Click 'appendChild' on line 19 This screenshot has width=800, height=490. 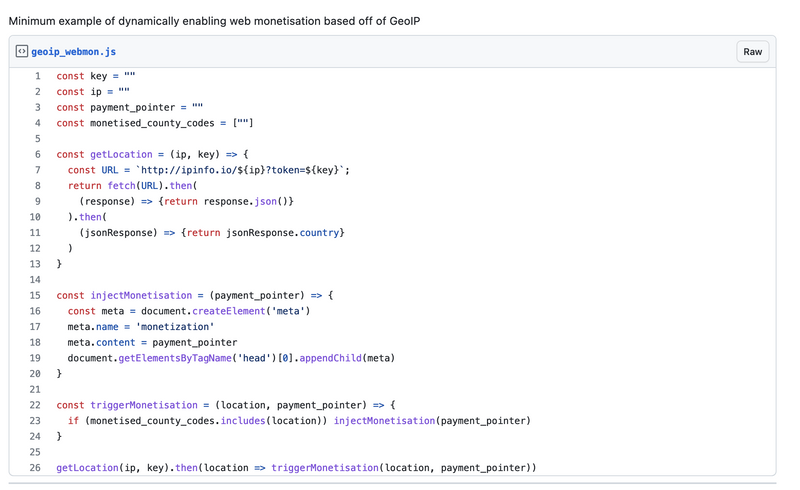(331, 358)
